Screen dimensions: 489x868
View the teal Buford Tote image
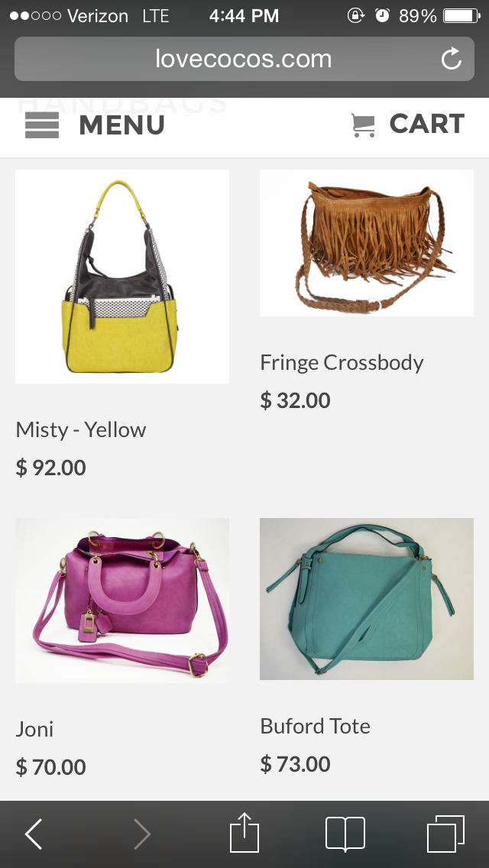tap(367, 599)
